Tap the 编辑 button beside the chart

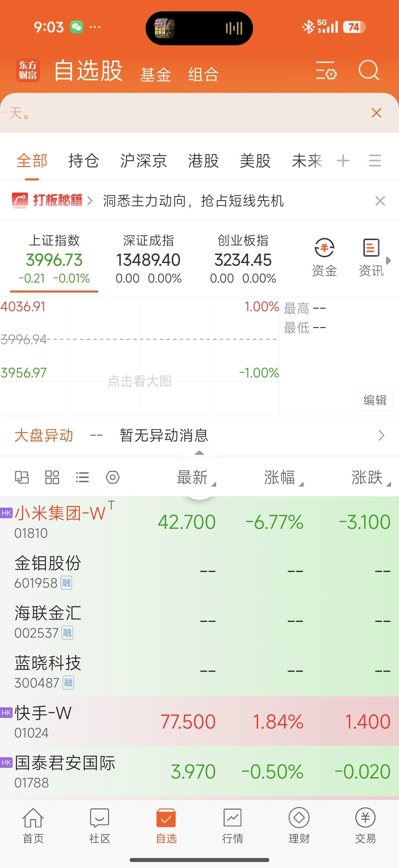pos(375,400)
